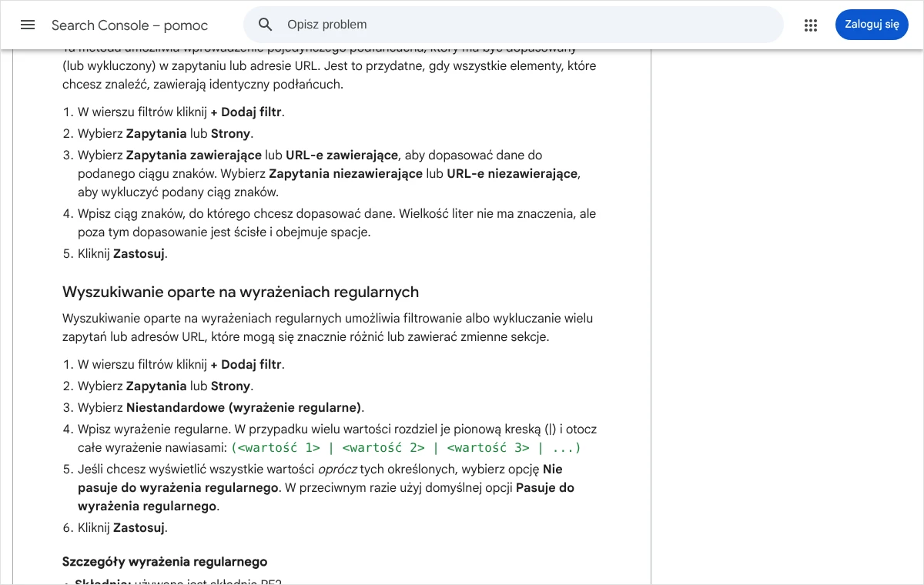Click the line starting Wpisz ciąg znaków
The height and width of the screenshot is (585, 924).
(336, 222)
